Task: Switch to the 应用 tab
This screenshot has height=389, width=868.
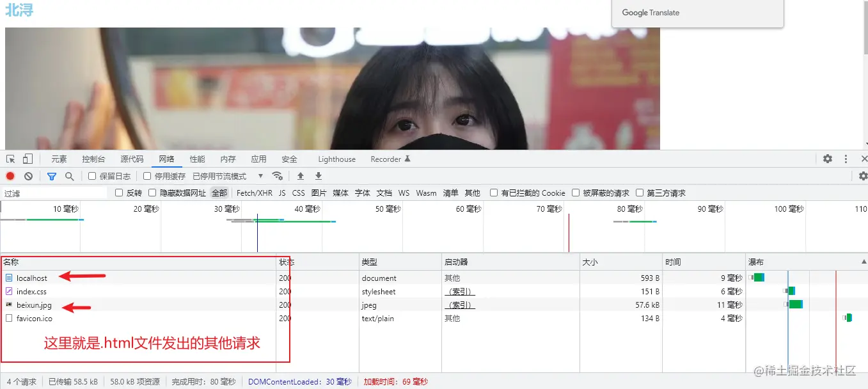Action: [x=258, y=159]
